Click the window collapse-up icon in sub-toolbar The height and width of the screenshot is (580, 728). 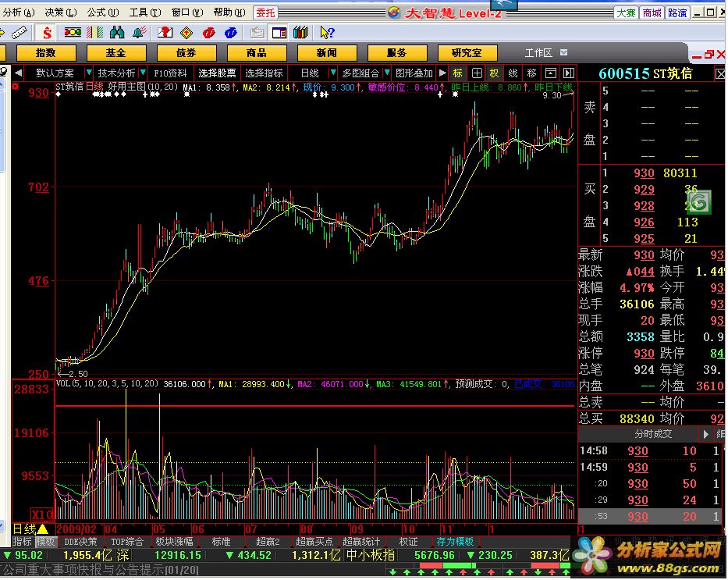pos(551,73)
